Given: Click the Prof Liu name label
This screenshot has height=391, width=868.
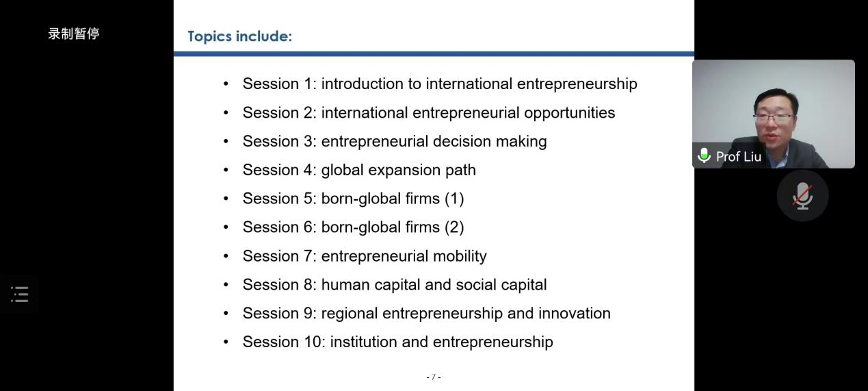Looking at the screenshot, I should pyautogui.click(x=738, y=157).
